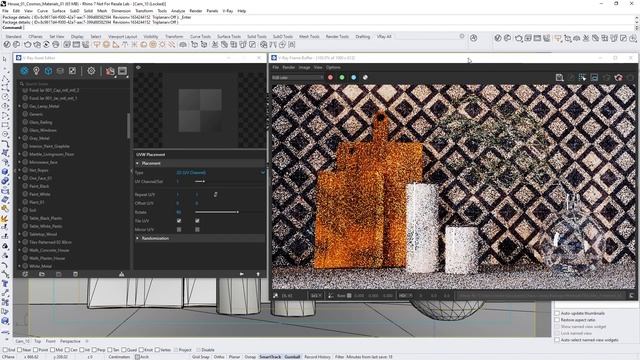Expand the Gray_Metal material tree item
640x360 pixels.
point(19,138)
